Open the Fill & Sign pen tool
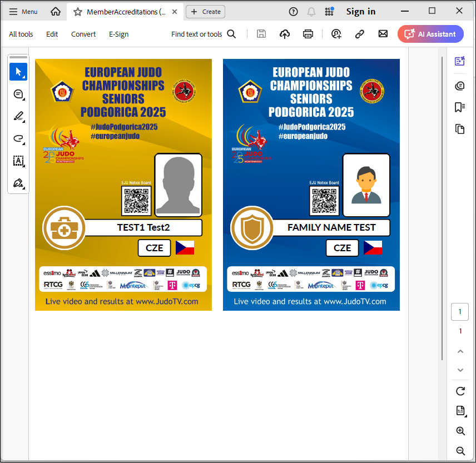The image size is (476, 463). click(x=18, y=183)
